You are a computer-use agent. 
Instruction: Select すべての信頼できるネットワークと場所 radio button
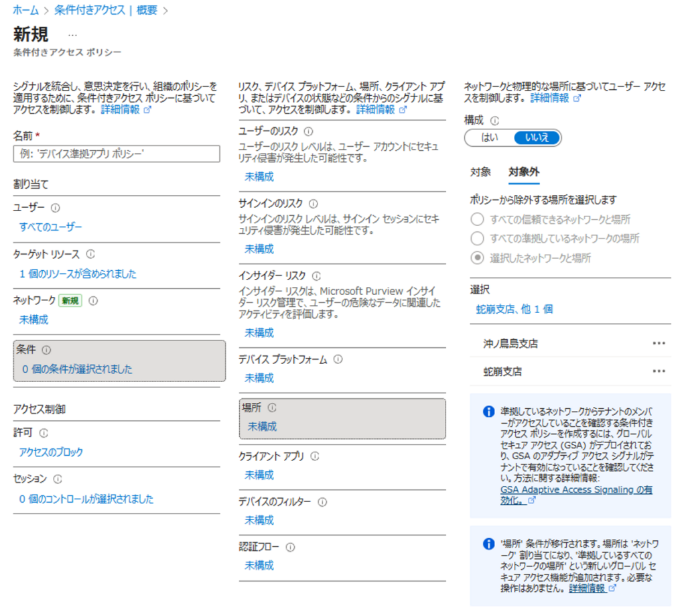click(x=477, y=219)
